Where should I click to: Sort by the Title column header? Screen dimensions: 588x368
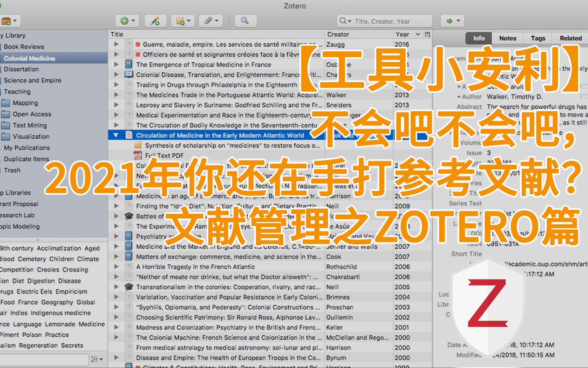coord(216,34)
